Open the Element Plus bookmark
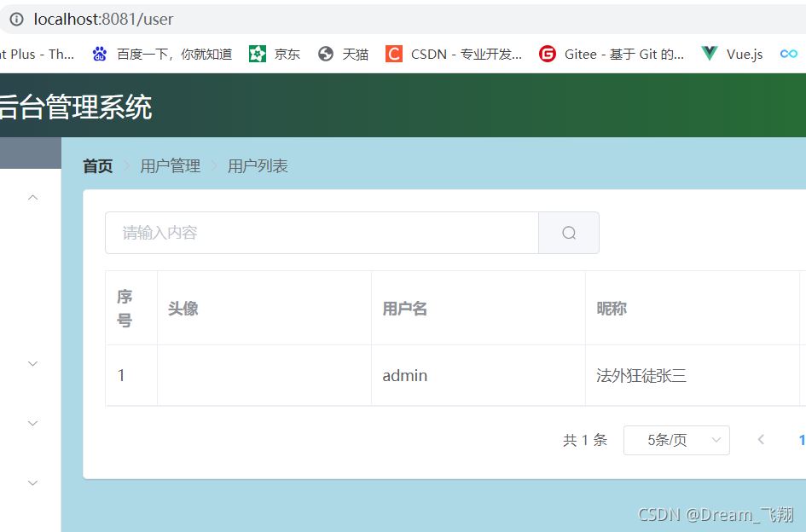Image resolution: width=806 pixels, height=532 pixels. point(36,54)
